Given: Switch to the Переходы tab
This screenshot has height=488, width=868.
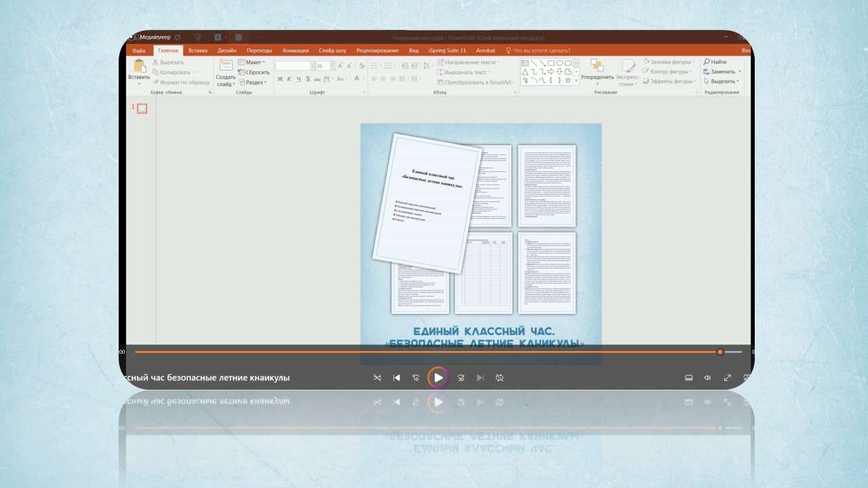Looking at the screenshot, I should 260,50.
